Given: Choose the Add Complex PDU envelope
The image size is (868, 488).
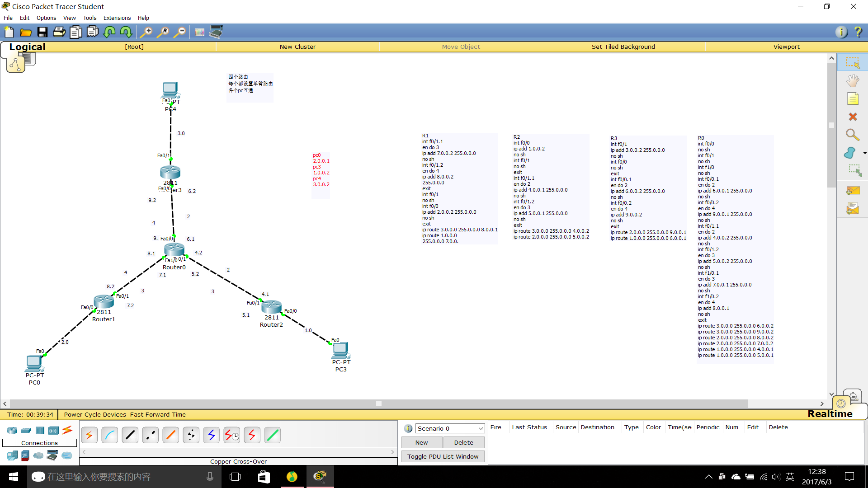Looking at the screenshot, I should [x=853, y=209].
